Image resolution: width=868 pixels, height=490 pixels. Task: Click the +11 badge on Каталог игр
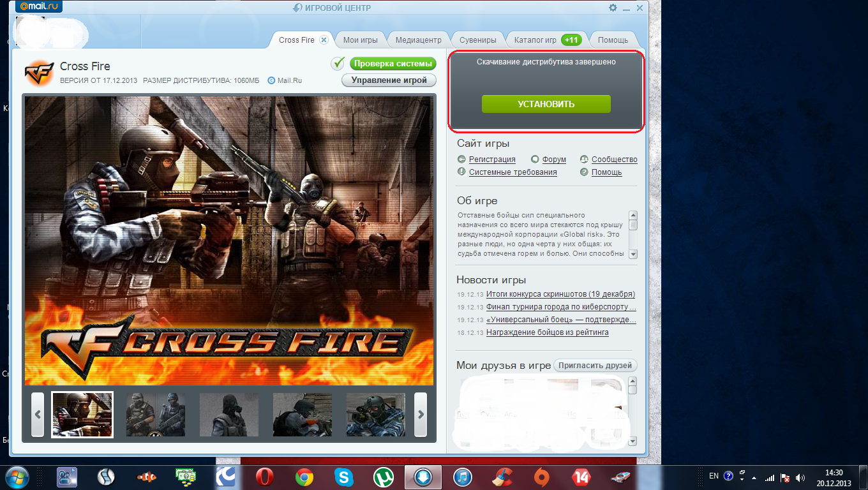[x=571, y=40]
